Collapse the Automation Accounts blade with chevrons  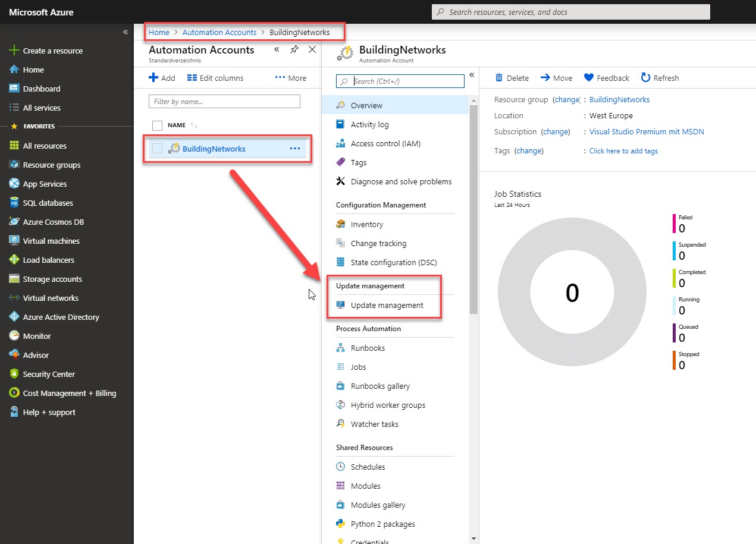click(x=277, y=50)
